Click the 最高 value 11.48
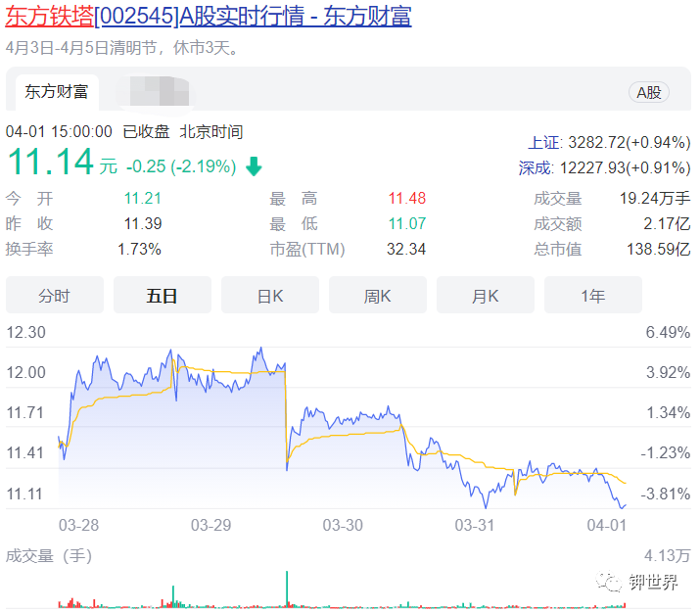Viewport: 700px width, 612px height. [407, 198]
